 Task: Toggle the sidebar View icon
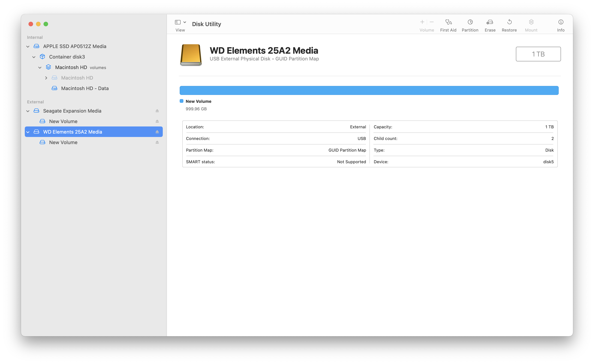(178, 22)
